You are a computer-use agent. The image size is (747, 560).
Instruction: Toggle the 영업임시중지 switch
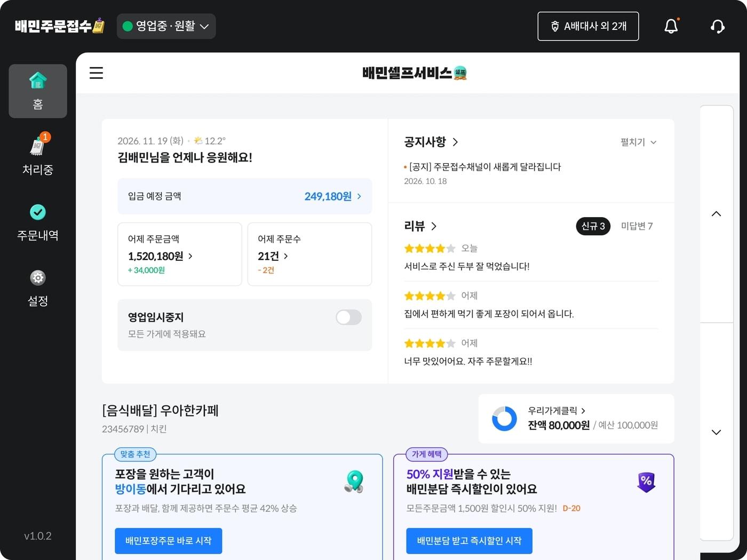[x=349, y=317]
